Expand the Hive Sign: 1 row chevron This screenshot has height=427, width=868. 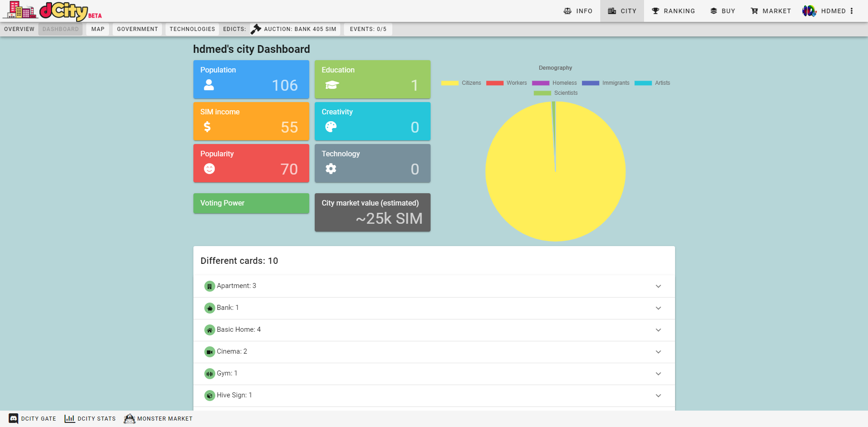pyautogui.click(x=658, y=396)
